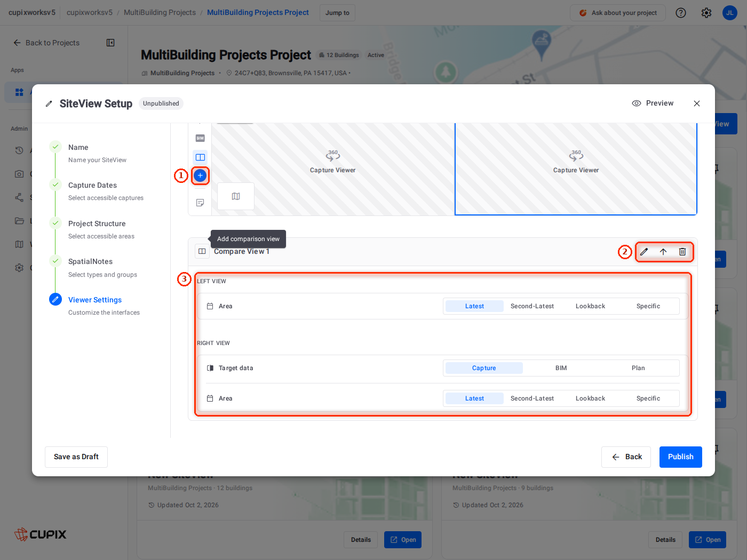Screen dimensions: 747x560
Task: Click the Publish button
Action: (681, 457)
